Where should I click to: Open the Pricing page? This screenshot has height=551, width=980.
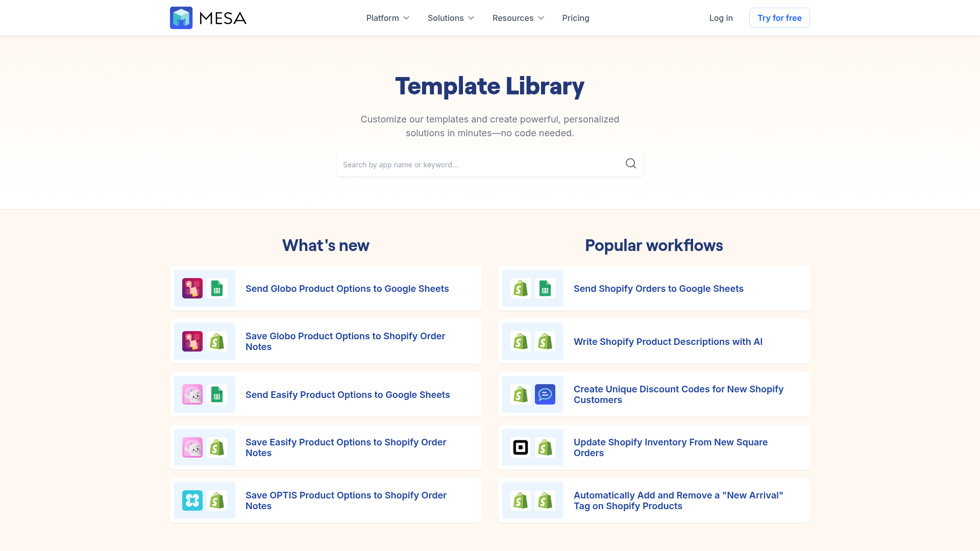tap(576, 18)
